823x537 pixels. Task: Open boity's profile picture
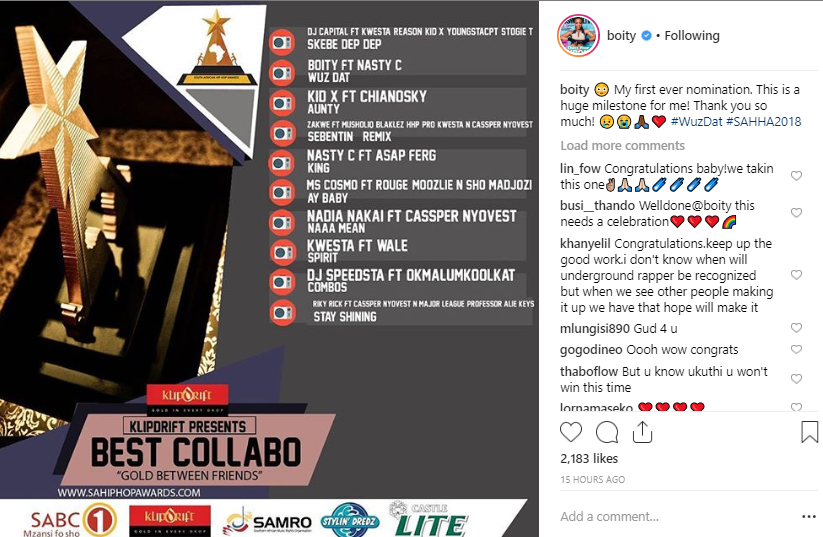pos(578,36)
